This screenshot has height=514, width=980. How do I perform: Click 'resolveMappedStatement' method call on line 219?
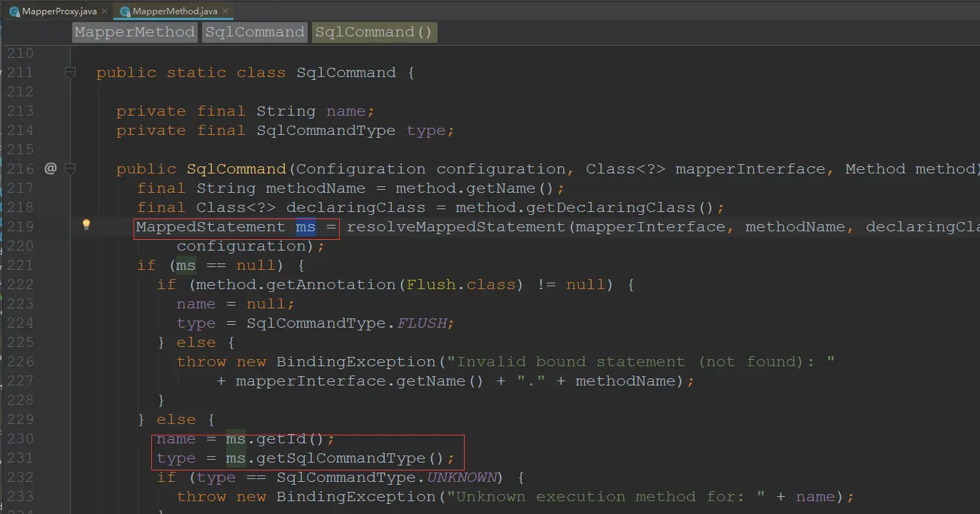pos(457,226)
